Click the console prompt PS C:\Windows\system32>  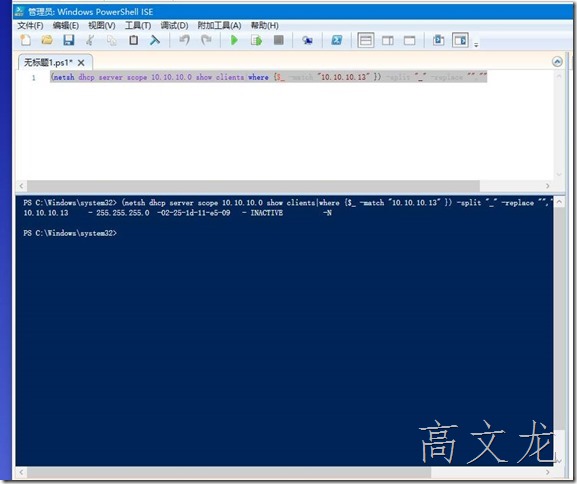click(70, 233)
